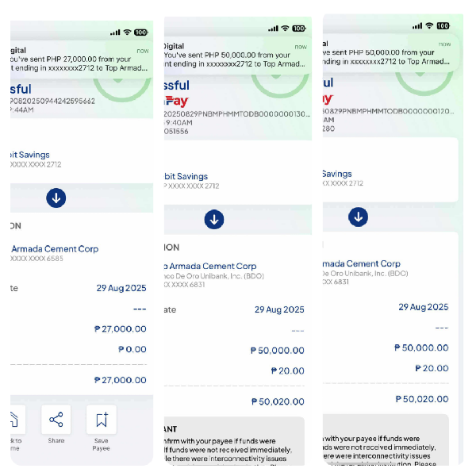Tap the green success checkmark on the ₱27,000.00 receipt
476x476 pixels.
[122, 88]
